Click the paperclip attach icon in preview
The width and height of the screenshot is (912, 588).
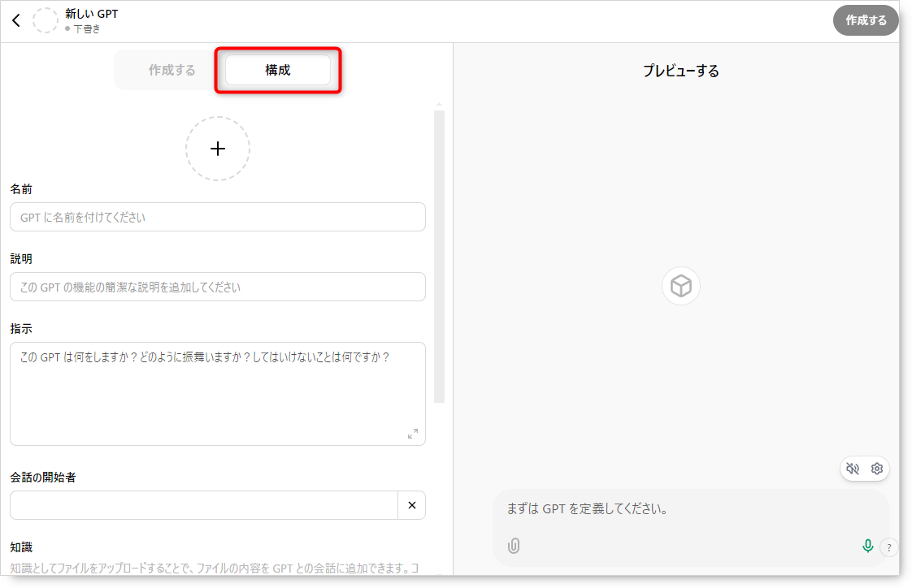click(514, 546)
